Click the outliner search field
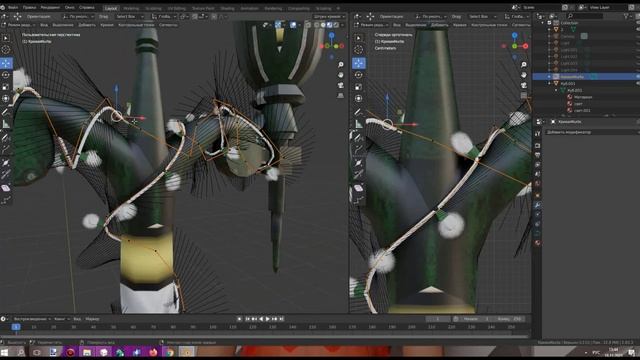The height and width of the screenshot is (360, 640). (x=584, y=16)
